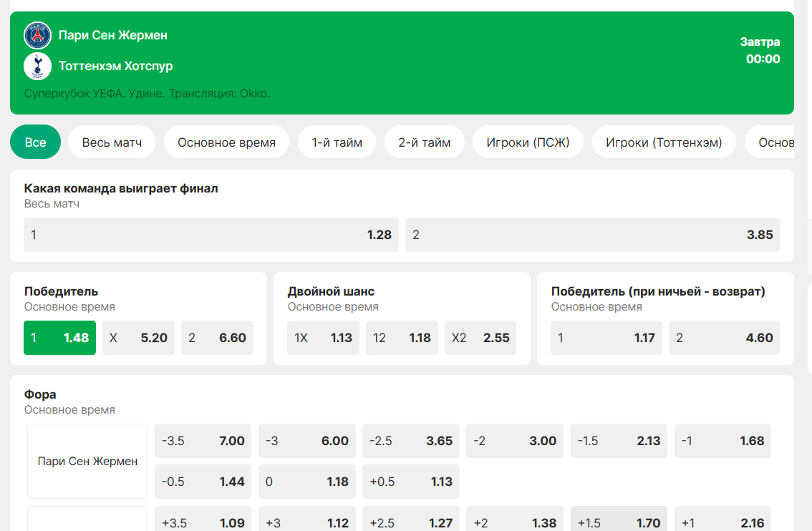This screenshot has height=531, width=812.
Task: Click the 'Двойной шанс' market title
Action: click(331, 291)
